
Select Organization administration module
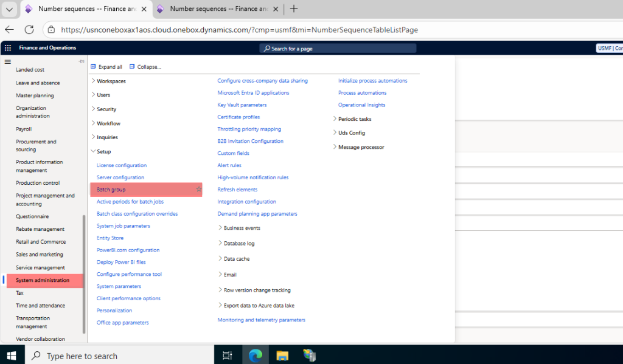click(x=33, y=112)
